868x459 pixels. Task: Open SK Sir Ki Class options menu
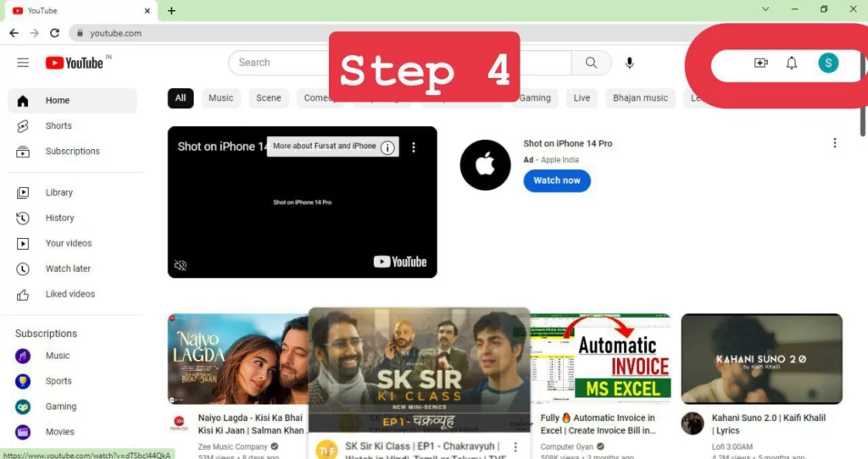click(515, 447)
